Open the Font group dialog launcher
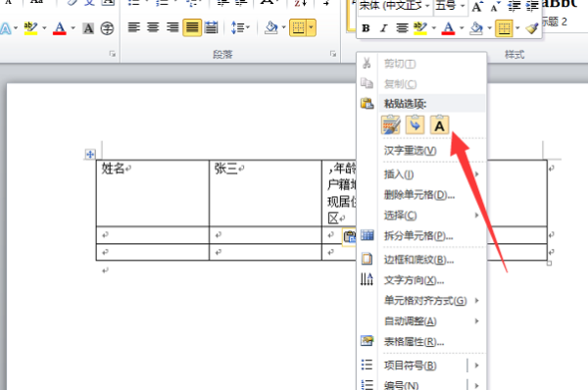Viewport: 588px width, 390px height. (112, 54)
